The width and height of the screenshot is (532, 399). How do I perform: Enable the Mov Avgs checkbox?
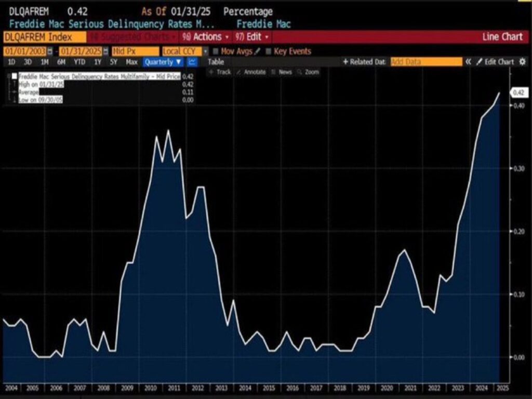pos(216,51)
